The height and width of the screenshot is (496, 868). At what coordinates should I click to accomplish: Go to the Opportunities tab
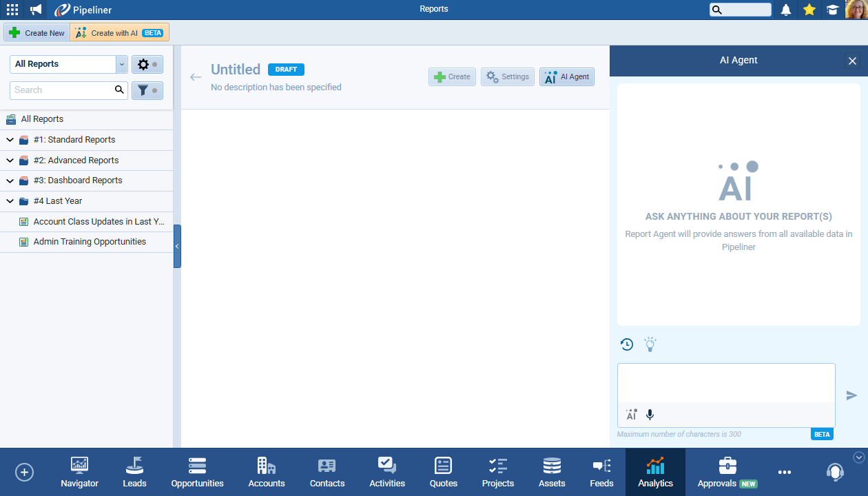[197, 472]
